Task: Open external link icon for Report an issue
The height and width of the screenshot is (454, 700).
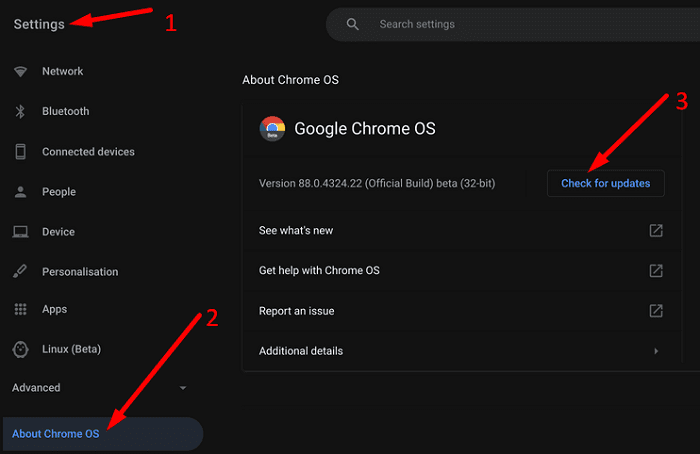Action: coord(656,311)
